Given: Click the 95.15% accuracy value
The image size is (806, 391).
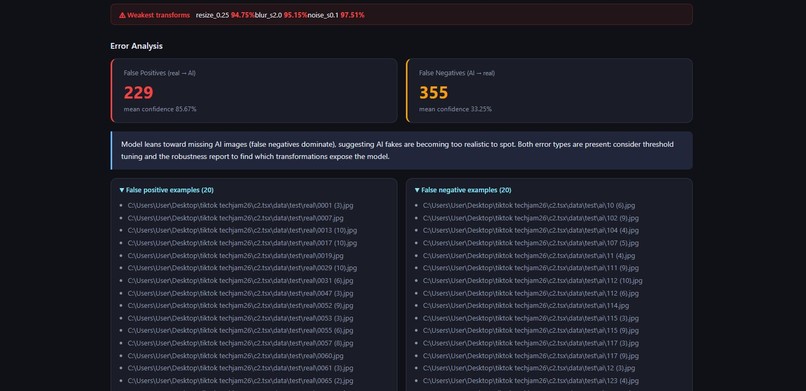Looking at the screenshot, I should (x=296, y=15).
